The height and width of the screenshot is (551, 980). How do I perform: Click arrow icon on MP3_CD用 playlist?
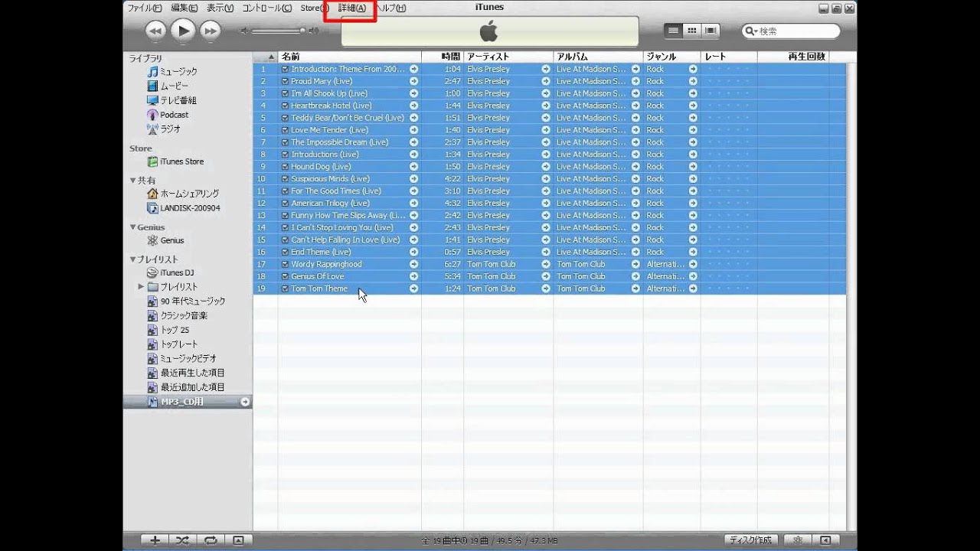(245, 402)
